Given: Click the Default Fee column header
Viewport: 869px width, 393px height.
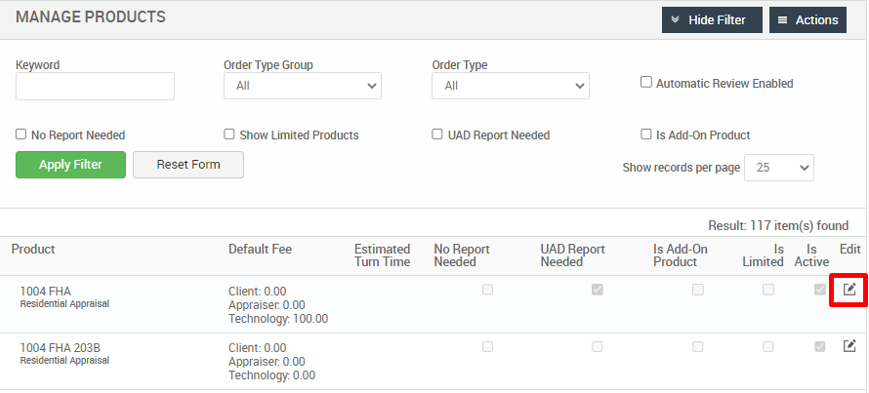Looking at the screenshot, I should 260,249.
